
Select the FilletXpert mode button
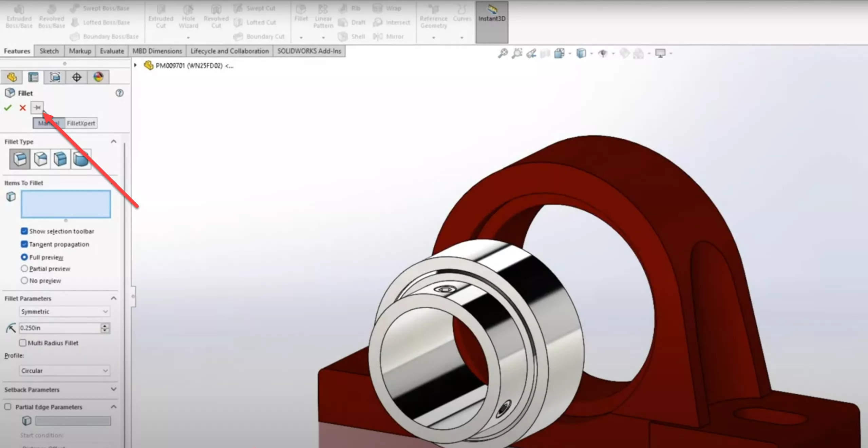point(81,123)
